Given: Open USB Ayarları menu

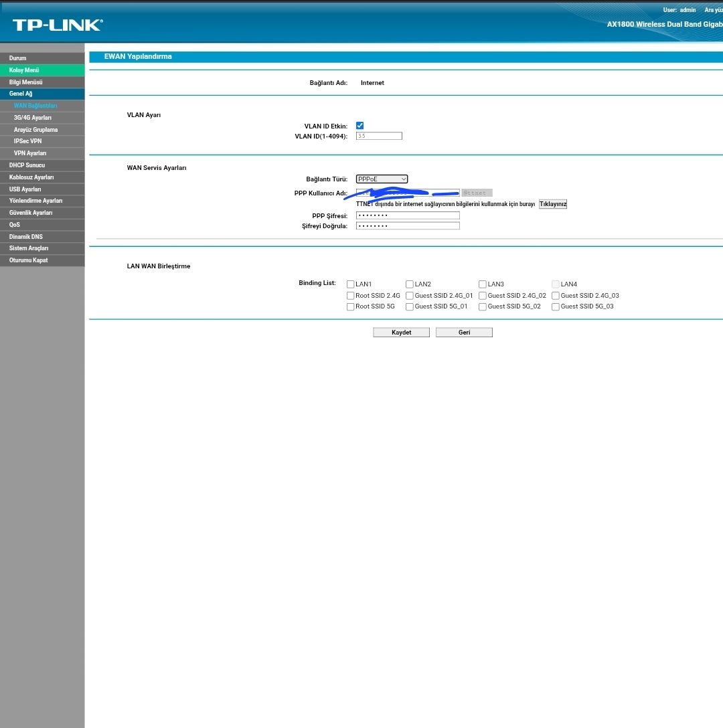Looking at the screenshot, I should pos(42,189).
